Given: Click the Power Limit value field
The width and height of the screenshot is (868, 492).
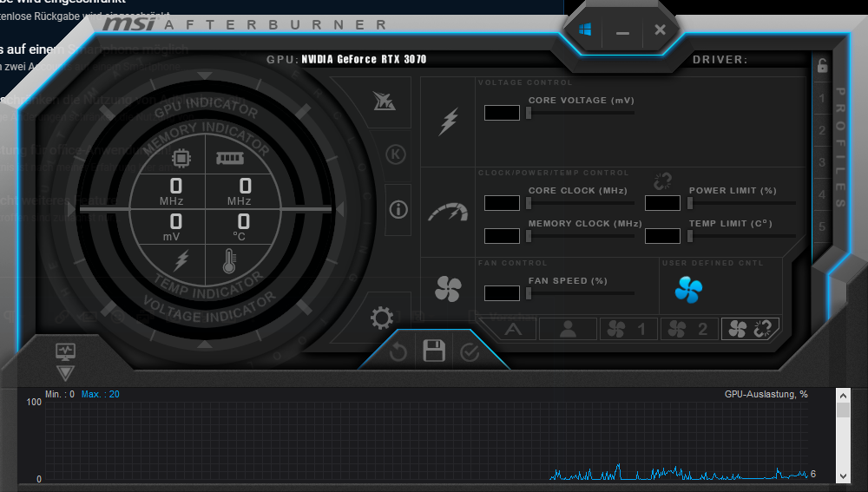Looking at the screenshot, I should [662, 203].
